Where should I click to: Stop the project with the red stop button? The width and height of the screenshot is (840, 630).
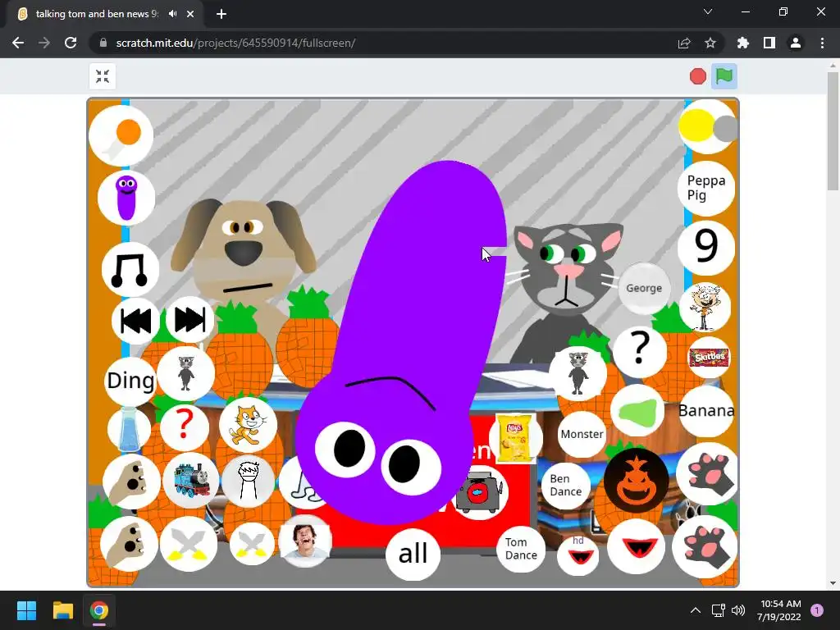pos(697,76)
